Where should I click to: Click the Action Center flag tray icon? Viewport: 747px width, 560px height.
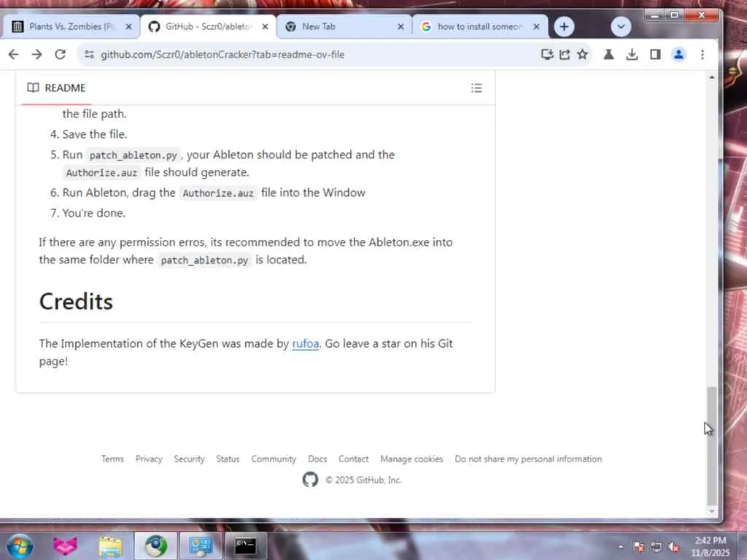tap(639, 547)
